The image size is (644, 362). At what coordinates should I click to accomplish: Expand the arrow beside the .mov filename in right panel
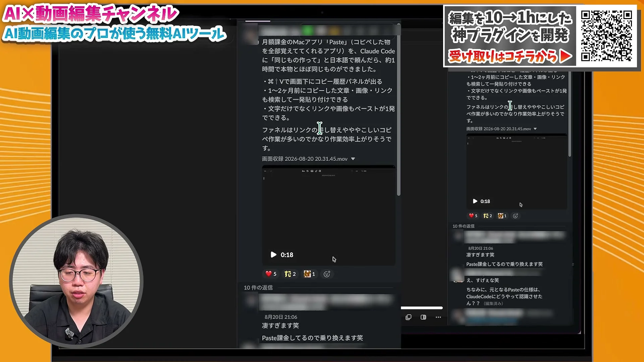(535, 129)
